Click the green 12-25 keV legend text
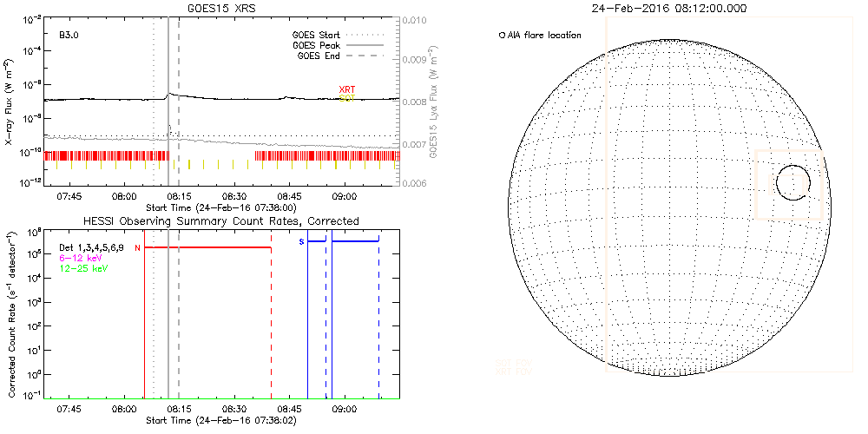 click(85, 268)
